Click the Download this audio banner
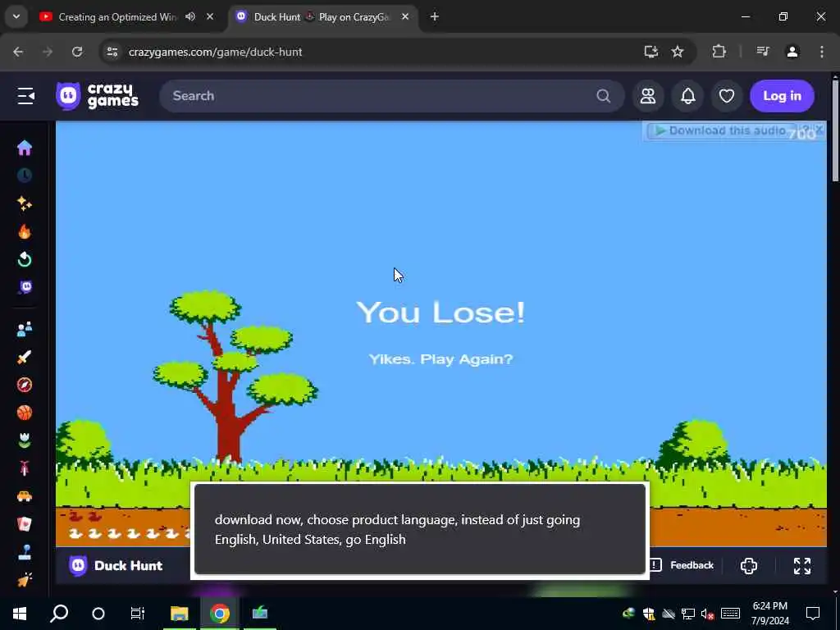840x630 pixels. pyautogui.click(x=720, y=130)
